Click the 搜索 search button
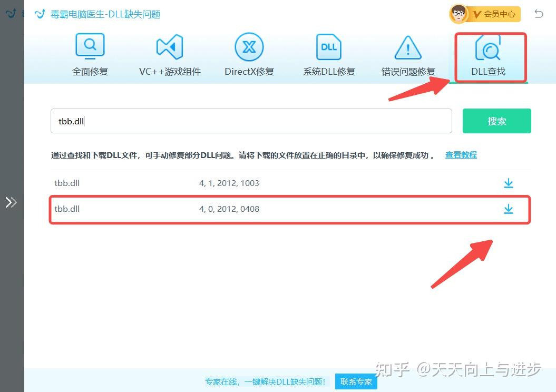The width and height of the screenshot is (556, 392). [x=496, y=121]
